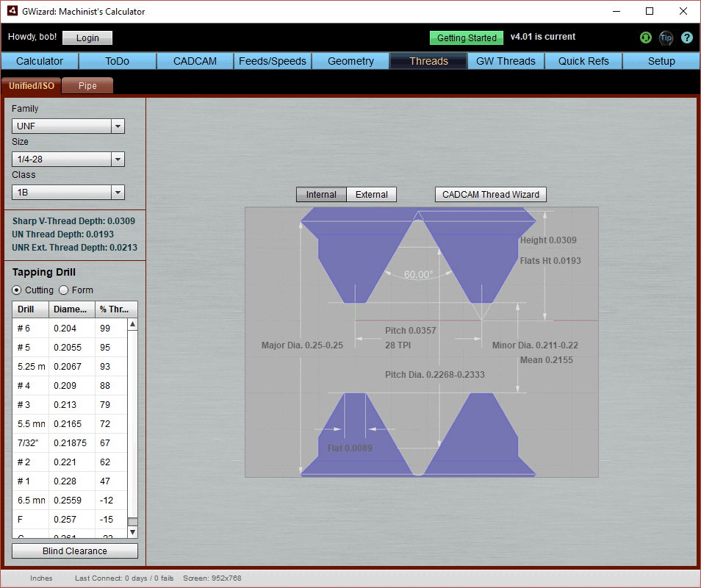701x588 pixels.
Task: Click the GWizard logo in the title bar
Action: (x=12, y=11)
